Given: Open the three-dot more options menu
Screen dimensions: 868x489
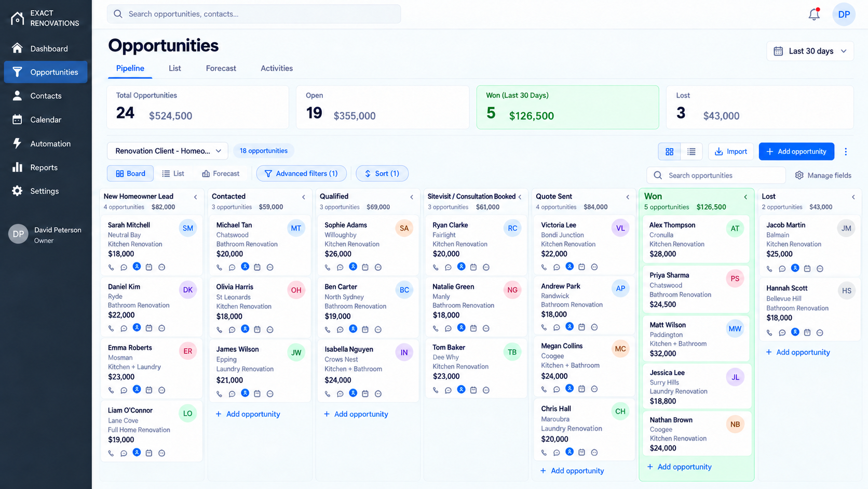Looking at the screenshot, I should coord(846,152).
